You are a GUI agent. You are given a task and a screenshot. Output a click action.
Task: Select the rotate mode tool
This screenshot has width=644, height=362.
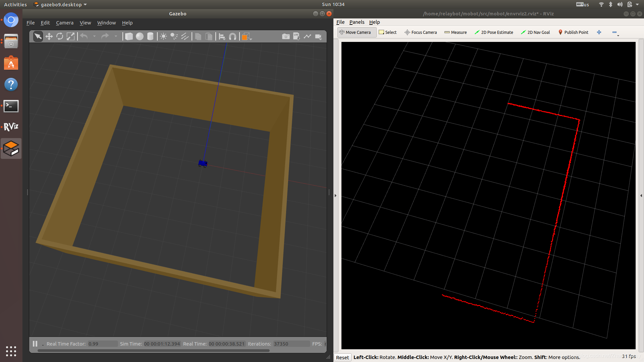pyautogui.click(x=60, y=37)
